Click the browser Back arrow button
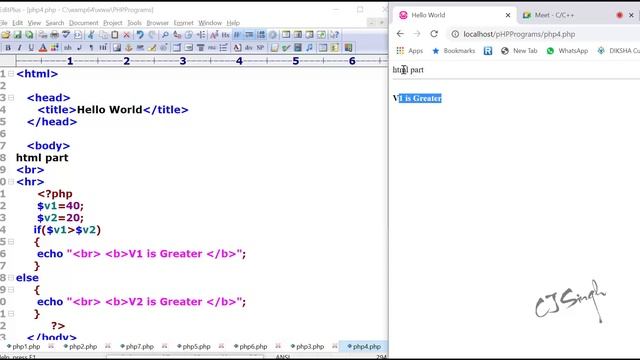Screen dimensions: 640x360 400,34
